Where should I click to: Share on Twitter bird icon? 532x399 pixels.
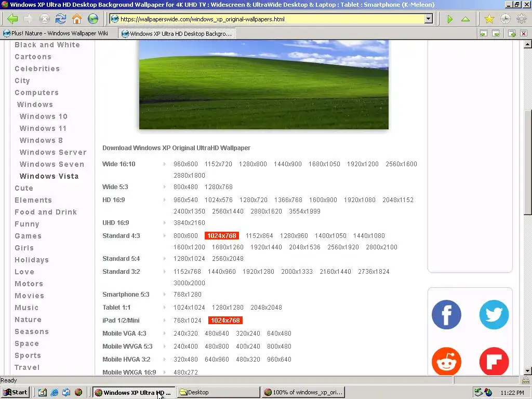(494, 314)
